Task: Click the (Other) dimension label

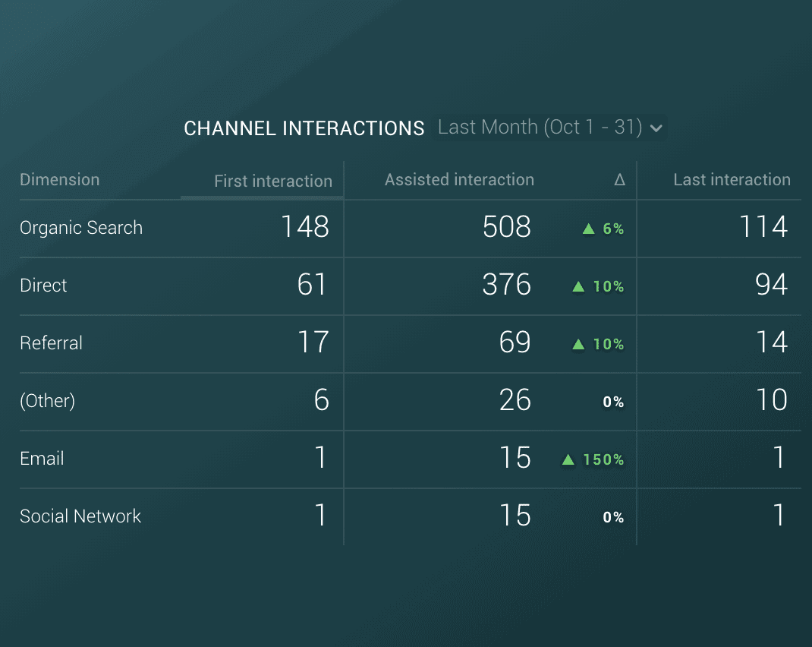Action: pos(47,401)
